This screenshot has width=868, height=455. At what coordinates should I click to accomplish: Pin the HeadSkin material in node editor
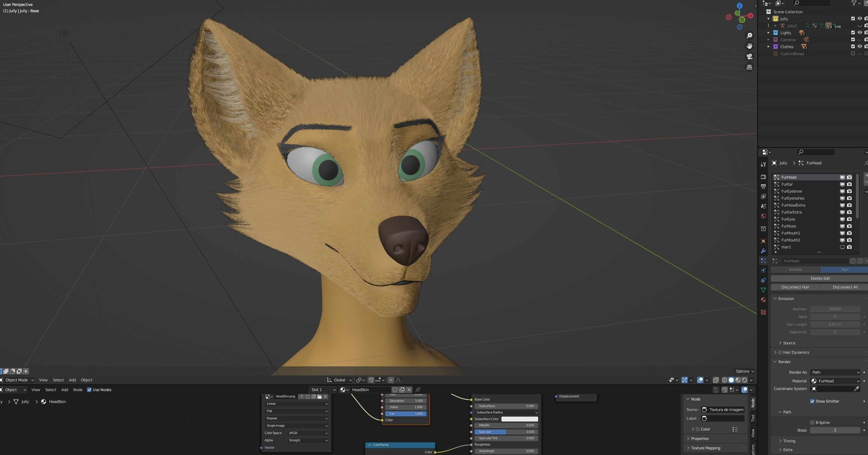point(418,390)
